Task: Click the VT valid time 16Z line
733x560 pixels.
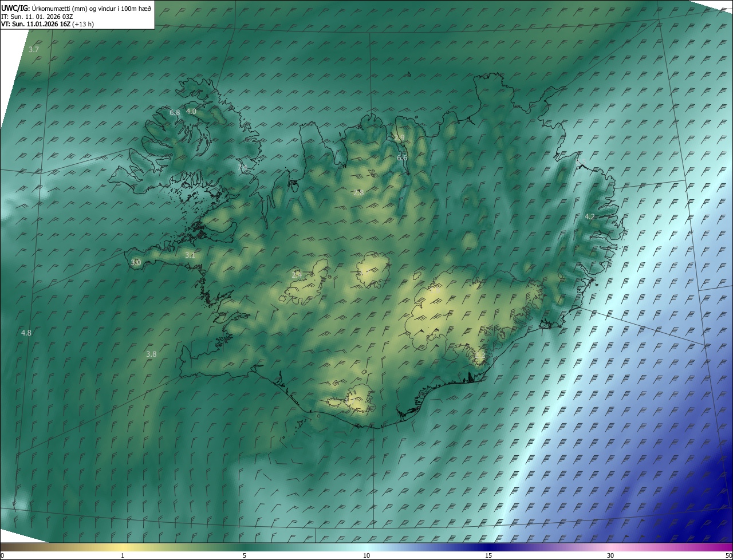Action: tap(47, 24)
